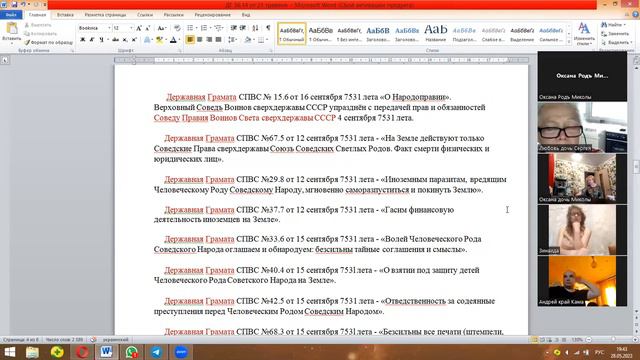Apply numbered list
640x360 pixels.
[204, 28]
